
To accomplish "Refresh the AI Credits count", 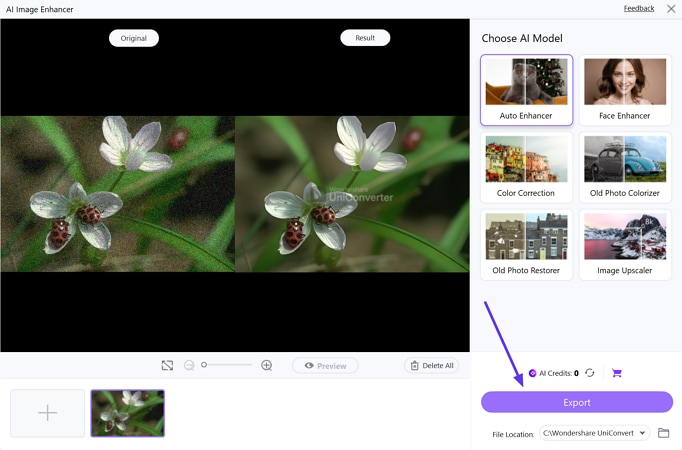I will coord(590,373).
